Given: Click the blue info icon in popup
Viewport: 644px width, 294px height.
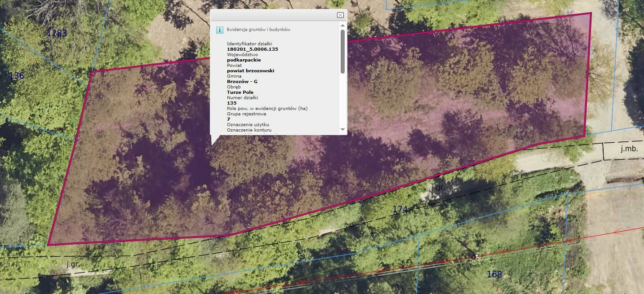Looking at the screenshot, I should coord(220,30).
